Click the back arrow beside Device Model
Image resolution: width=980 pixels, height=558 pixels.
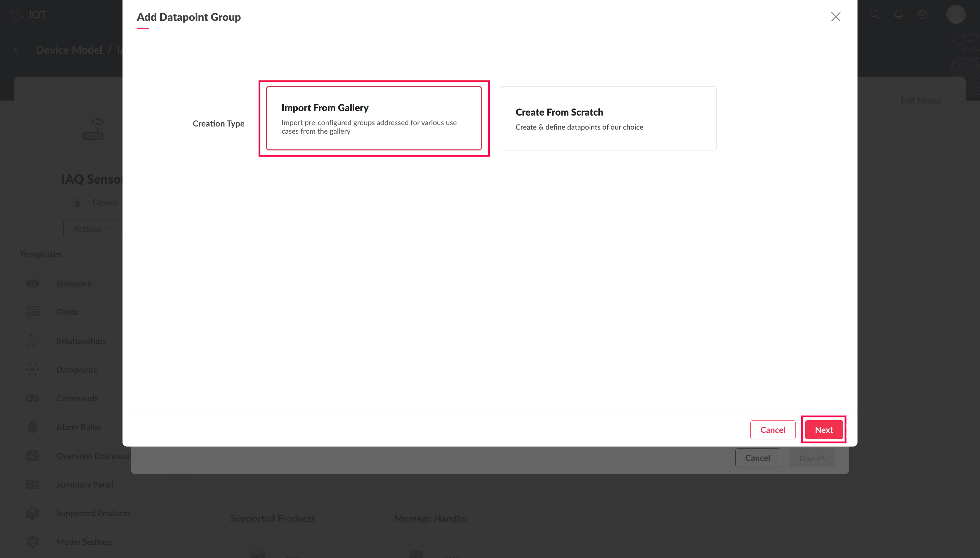pos(18,50)
